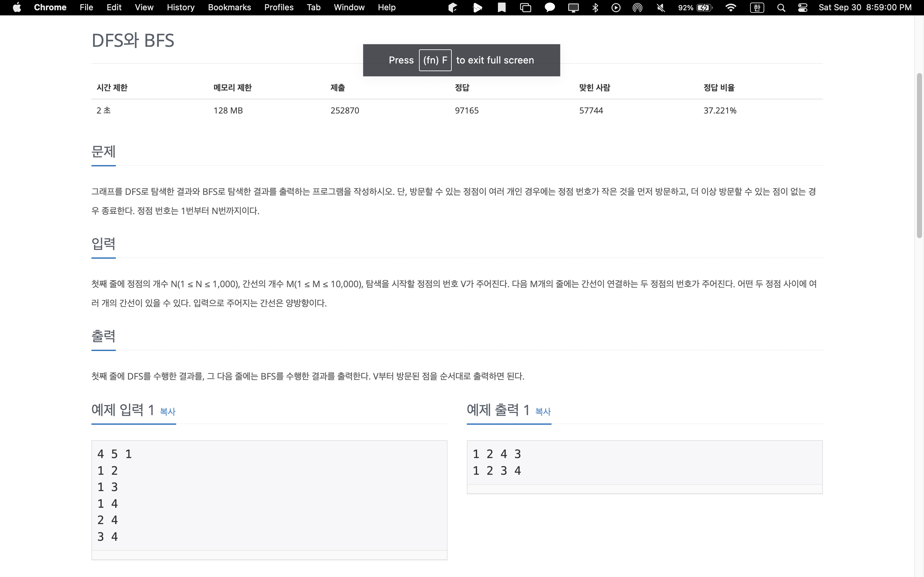Viewport: 924px width, 577px height.
Task: Copy example output 1 via 복사 link
Action: [543, 411]
